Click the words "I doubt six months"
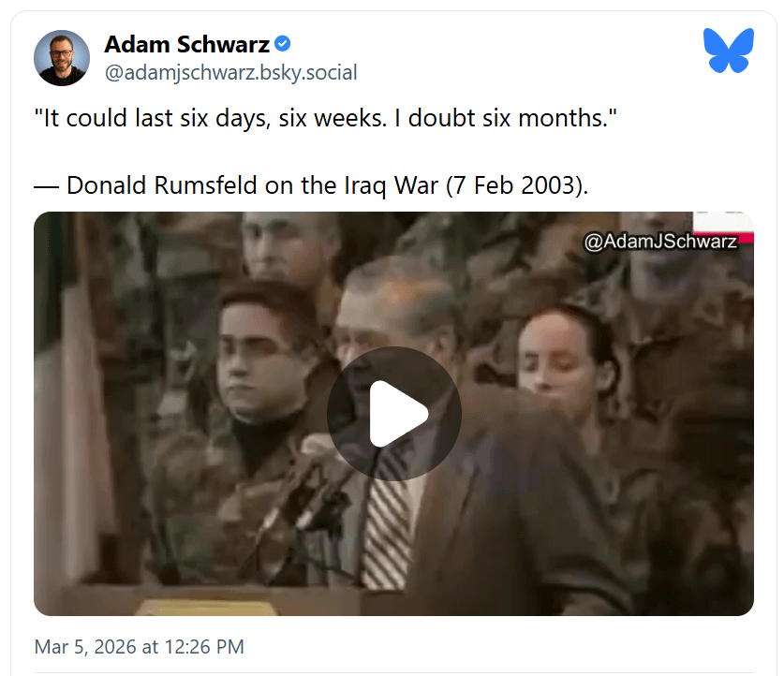784x676 pixels. pos(506,118)
